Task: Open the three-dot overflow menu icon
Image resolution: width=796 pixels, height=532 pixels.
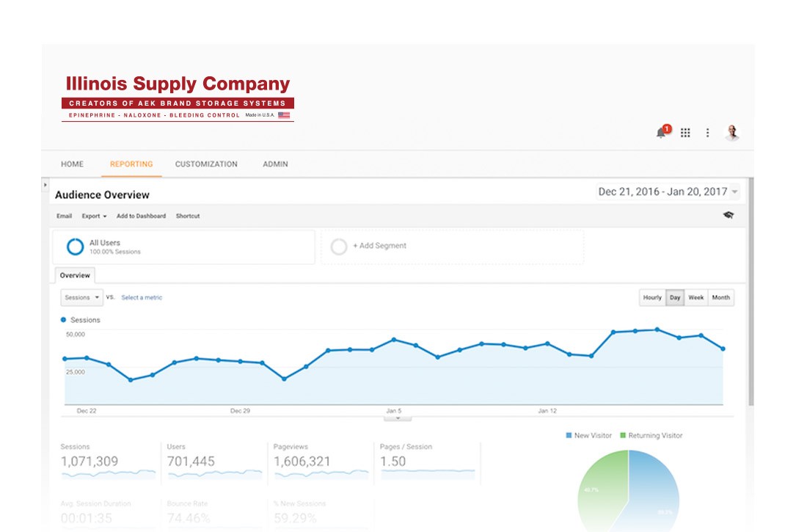Action: coord(707,133)
